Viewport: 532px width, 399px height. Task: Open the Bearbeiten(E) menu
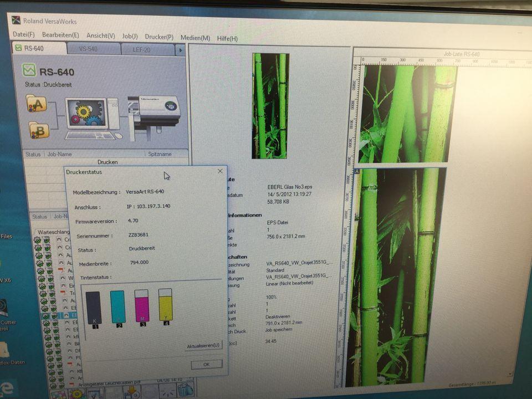[x=60, y=35]
